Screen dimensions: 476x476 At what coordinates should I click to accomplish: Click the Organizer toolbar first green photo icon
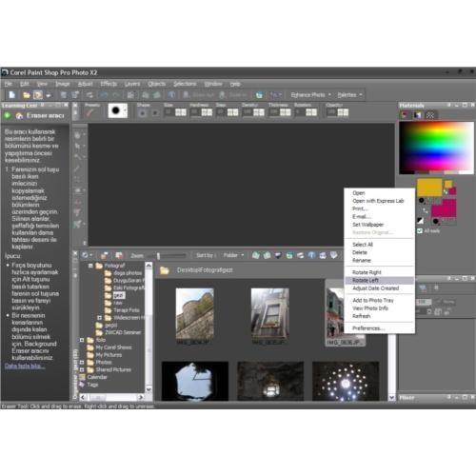tap(256, 255)
